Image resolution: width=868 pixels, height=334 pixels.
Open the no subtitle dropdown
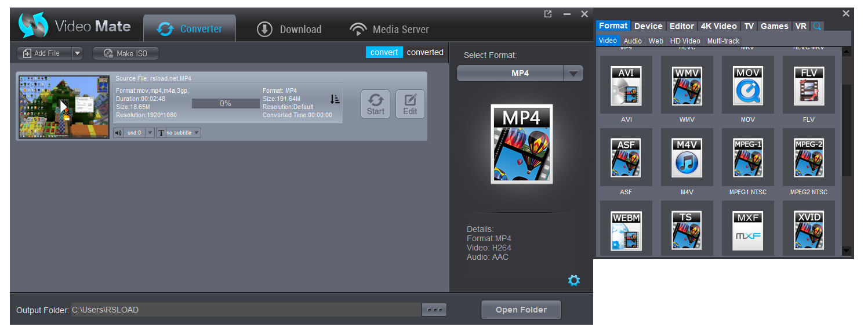click(196, 133)
